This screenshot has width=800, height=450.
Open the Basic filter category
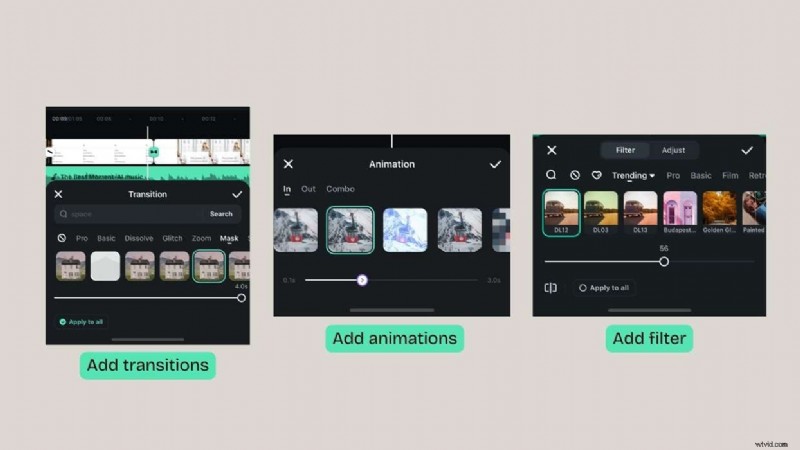(x=701, y=176)
